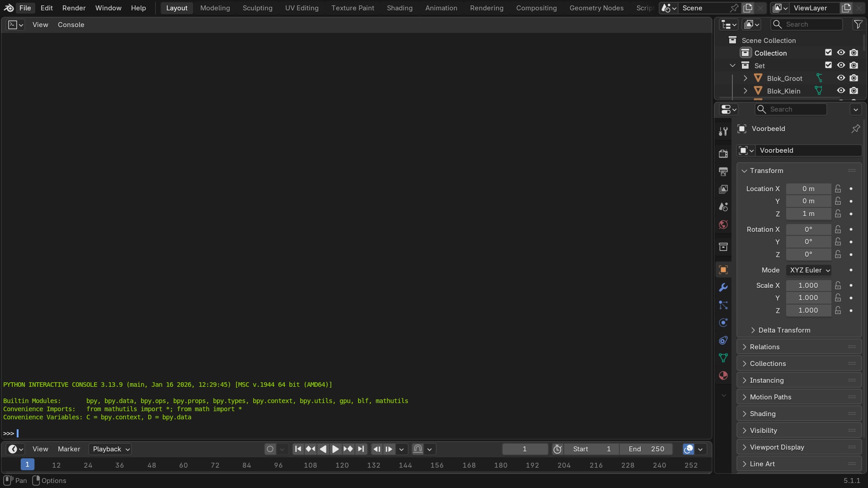This screenshot has width=868, height=488.
Task: Open the Modifiers wrench tab icon
Action: click(x=723, y=287)
